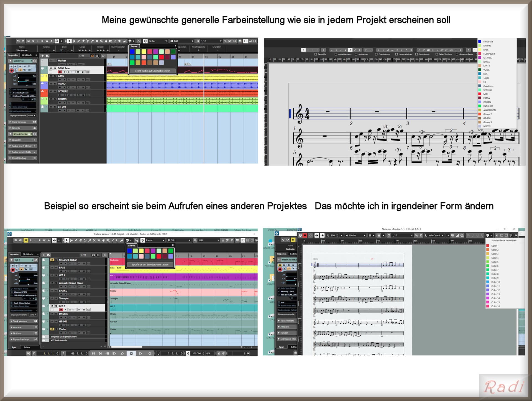Click the red record icon in the Notation editor toolbar
The width and height of the screenshot is (532, 401).
305,235
